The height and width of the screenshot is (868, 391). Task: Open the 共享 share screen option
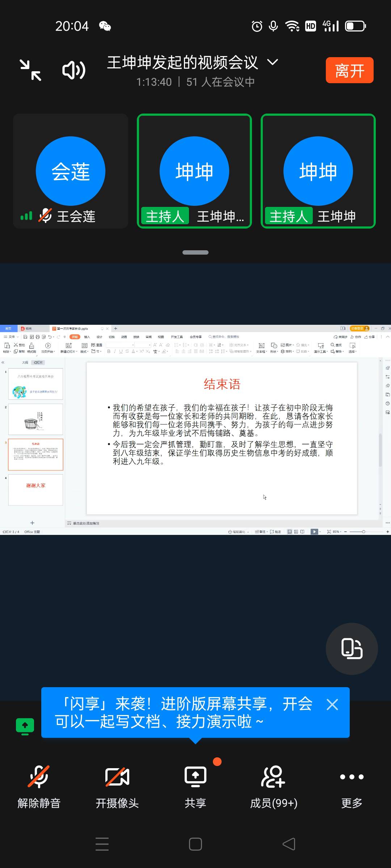(x=195, y=787)
